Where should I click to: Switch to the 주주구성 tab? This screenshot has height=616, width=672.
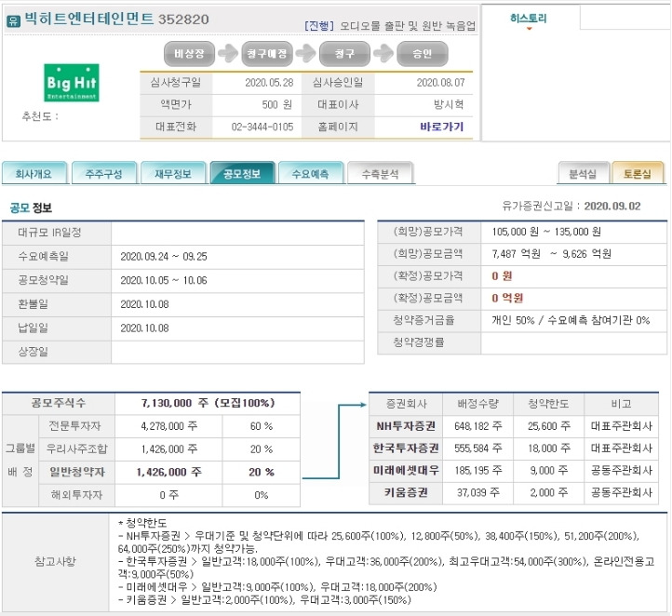[104, 173]
